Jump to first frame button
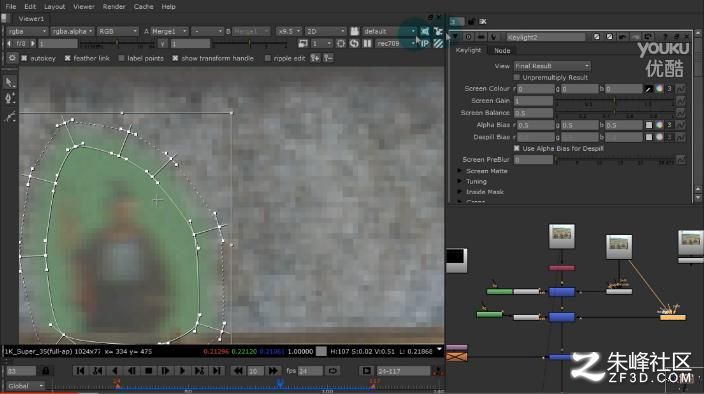This screenshot has width=704, height=394. point(80,371)
